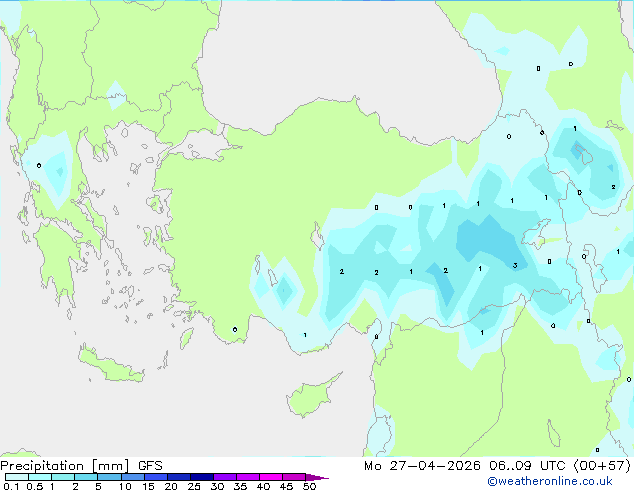This screenshot has height=490, width=634.
Task: Choose the 45–50 mm legend swatch
Action: (x=294, y=477)
